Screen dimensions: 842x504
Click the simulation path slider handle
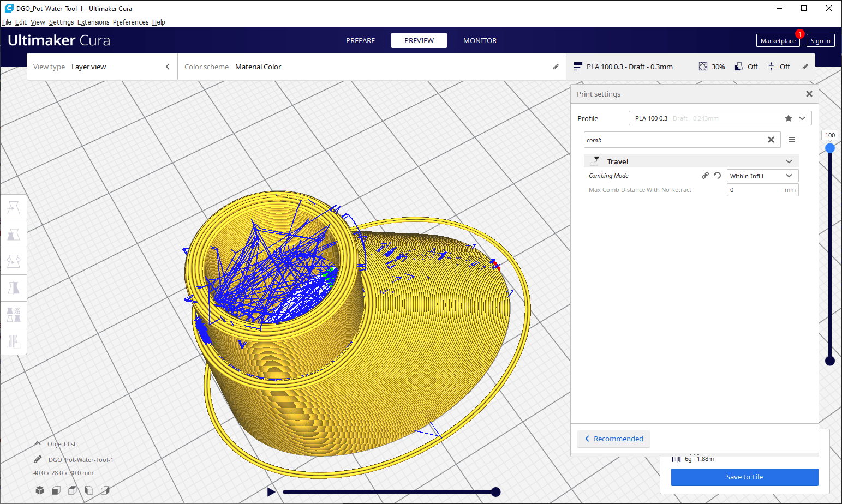[x=495, y=492]
